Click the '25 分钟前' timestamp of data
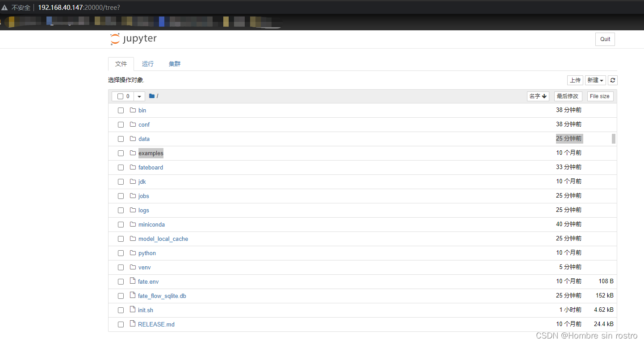The image size is (644, 343). (569, 139)
